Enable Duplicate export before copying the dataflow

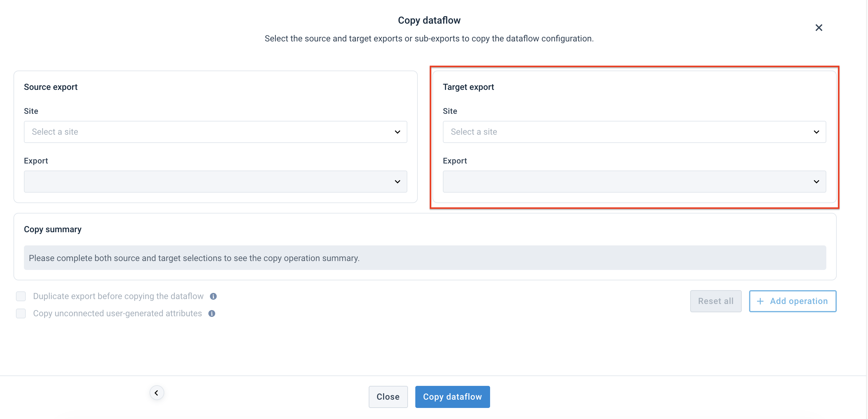coord(21,296)
